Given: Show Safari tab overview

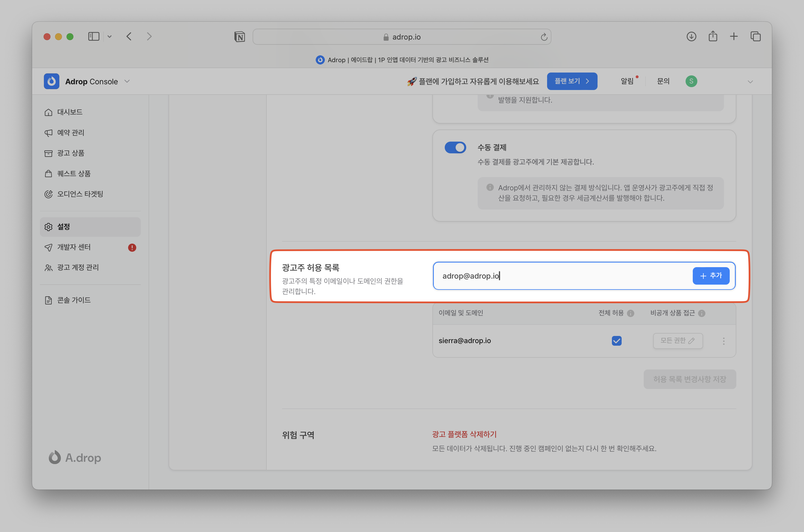Looking at the screenshot, I should pyautogui.click(x=756, y=37).
